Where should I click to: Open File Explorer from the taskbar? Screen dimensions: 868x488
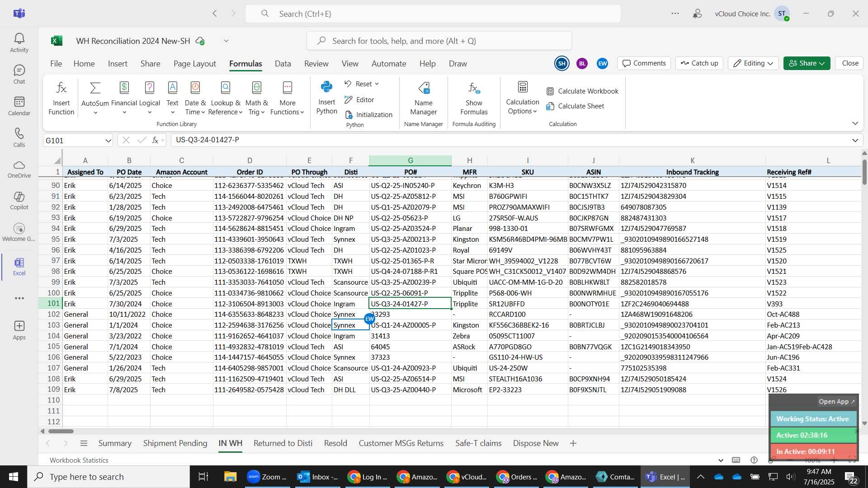point(230,477)
